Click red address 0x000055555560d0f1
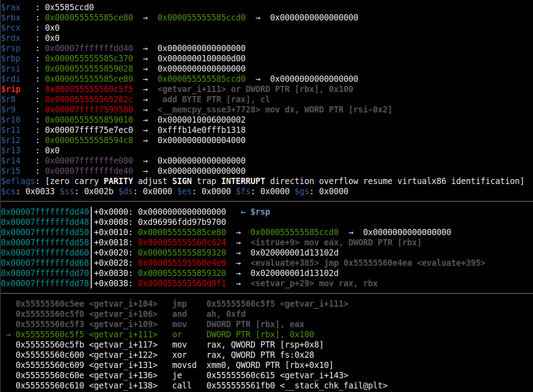Screen dimensions: 533x392 [x=182, y=283]
